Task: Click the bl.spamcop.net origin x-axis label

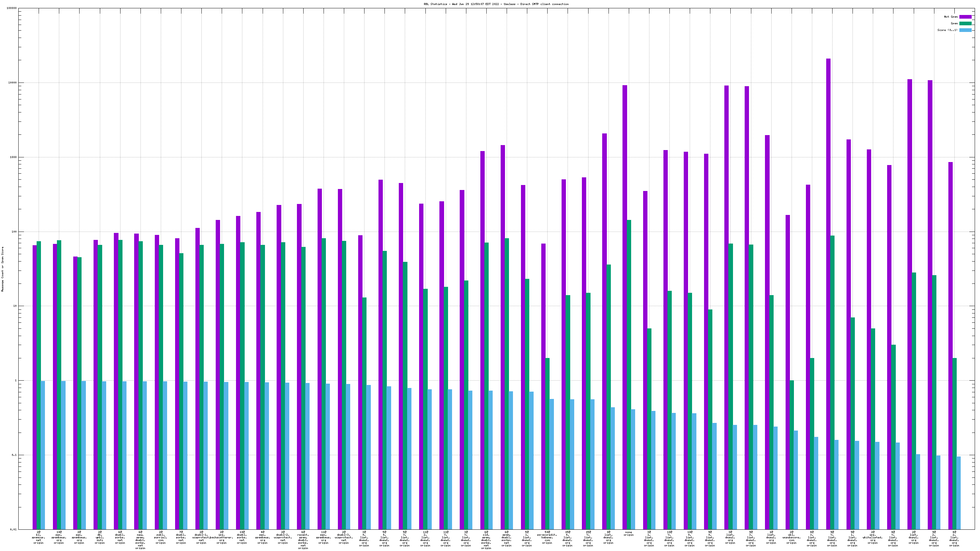Action: coord(38,537)
